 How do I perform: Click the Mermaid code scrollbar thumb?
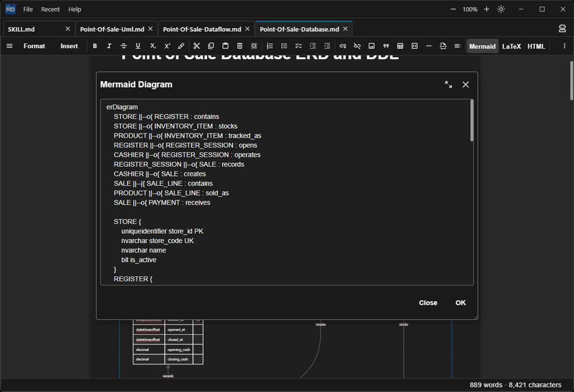[472, 121]
